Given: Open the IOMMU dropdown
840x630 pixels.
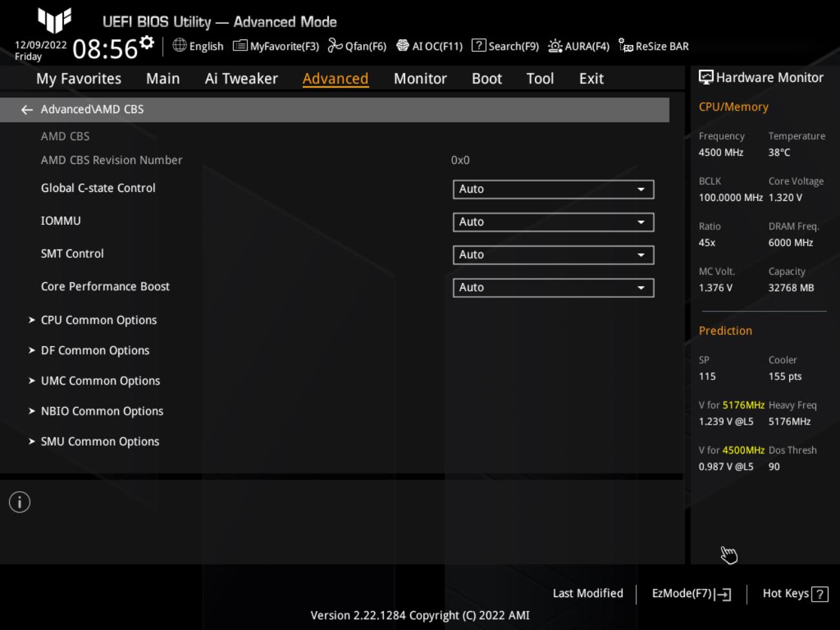Looking at the screenshot, I should 553,222.
